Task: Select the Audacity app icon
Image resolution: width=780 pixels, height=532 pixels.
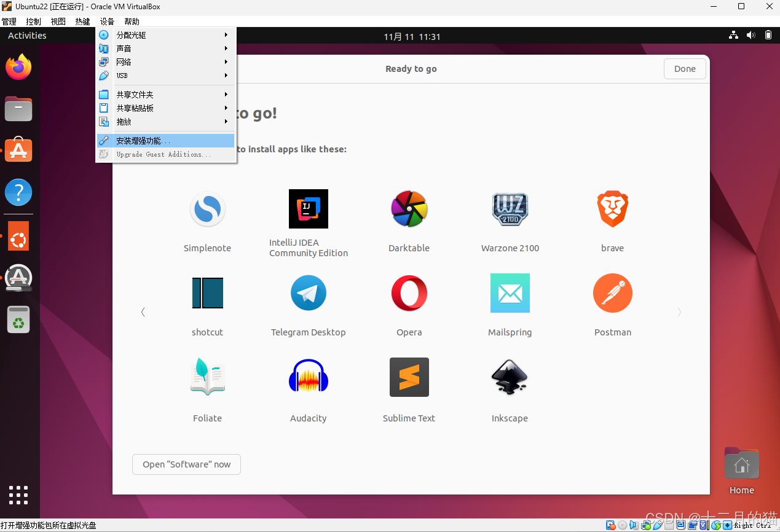Action: tap(309, 377)
